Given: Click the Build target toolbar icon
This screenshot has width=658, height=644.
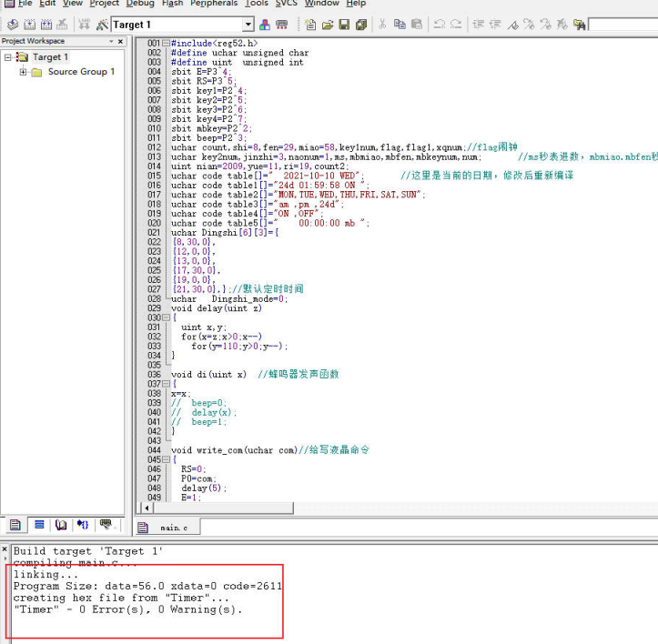Looking at the screenshot, I should pyautogui.click(x=29, y=25).
